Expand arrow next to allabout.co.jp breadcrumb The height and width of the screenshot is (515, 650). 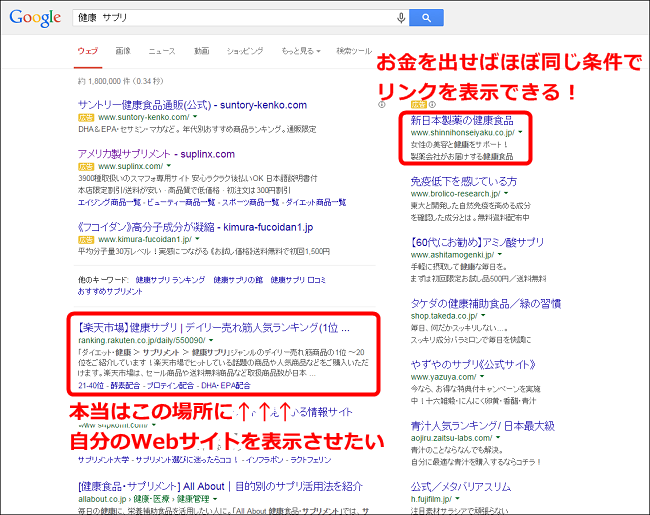point(215,499)
